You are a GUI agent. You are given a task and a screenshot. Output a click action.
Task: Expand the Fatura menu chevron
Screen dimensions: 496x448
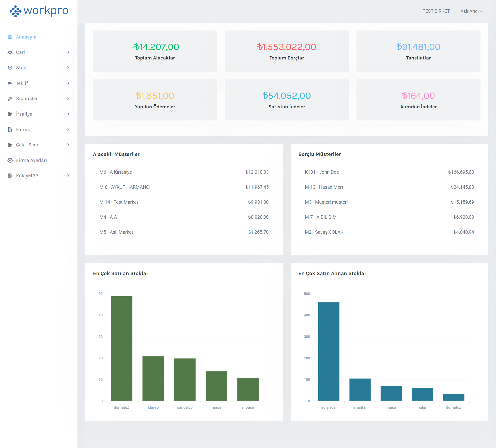[68, 130]
